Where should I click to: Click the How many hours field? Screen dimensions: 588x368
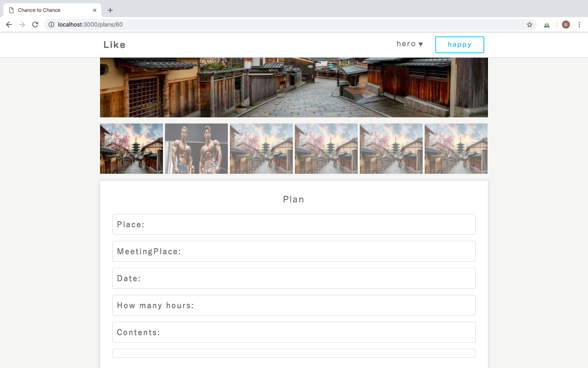point(294,305)
